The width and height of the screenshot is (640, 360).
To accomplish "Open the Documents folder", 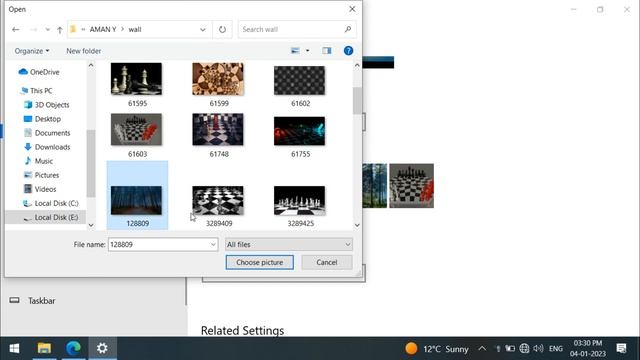I will (47, 133).
